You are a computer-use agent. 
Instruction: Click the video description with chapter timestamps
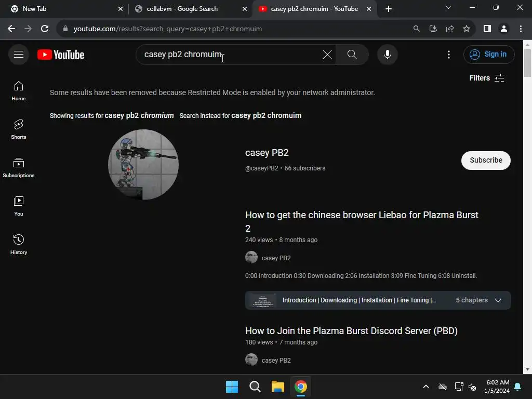[x=361, y=276]
